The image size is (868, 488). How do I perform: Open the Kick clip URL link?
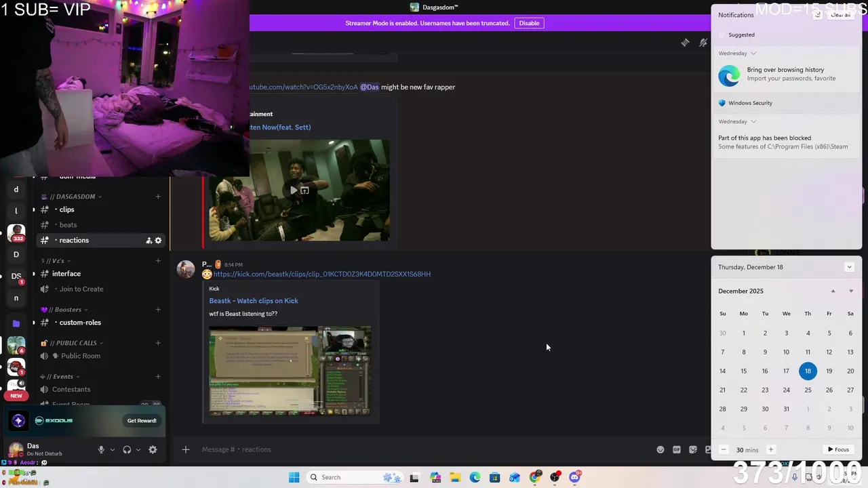pyautogui.click(x=322, y=274)
